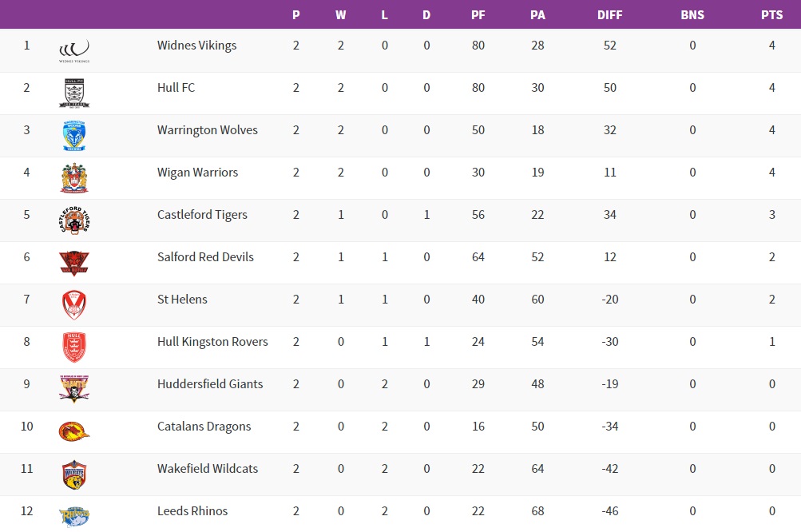Open the Catalans Dragons logo
Viewport: 801px width, 532px height.
click(74, 431)
